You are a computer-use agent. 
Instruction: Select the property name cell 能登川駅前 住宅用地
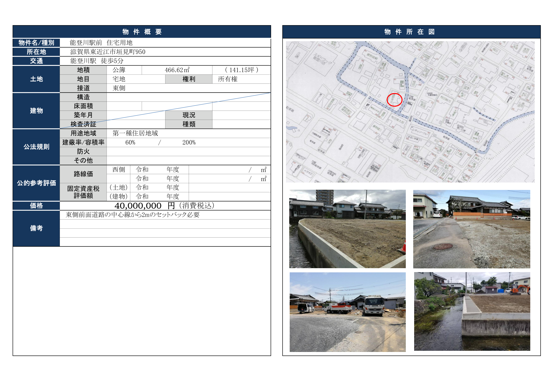101,43
